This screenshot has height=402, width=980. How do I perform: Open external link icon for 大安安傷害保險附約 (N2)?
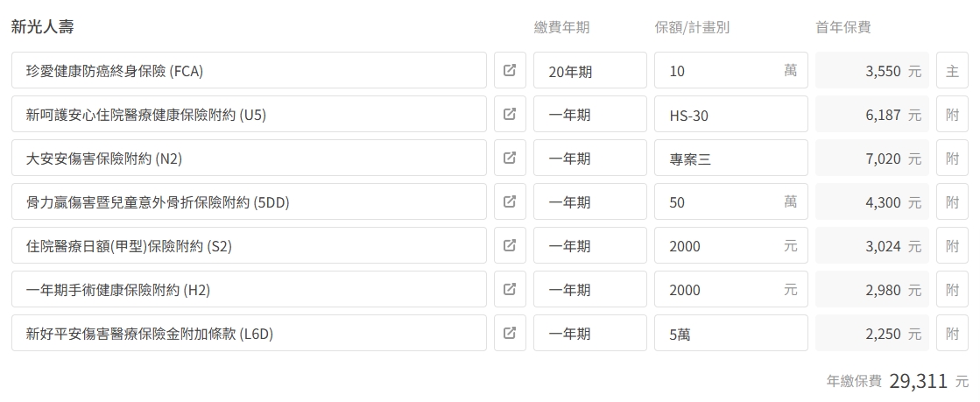510,158
